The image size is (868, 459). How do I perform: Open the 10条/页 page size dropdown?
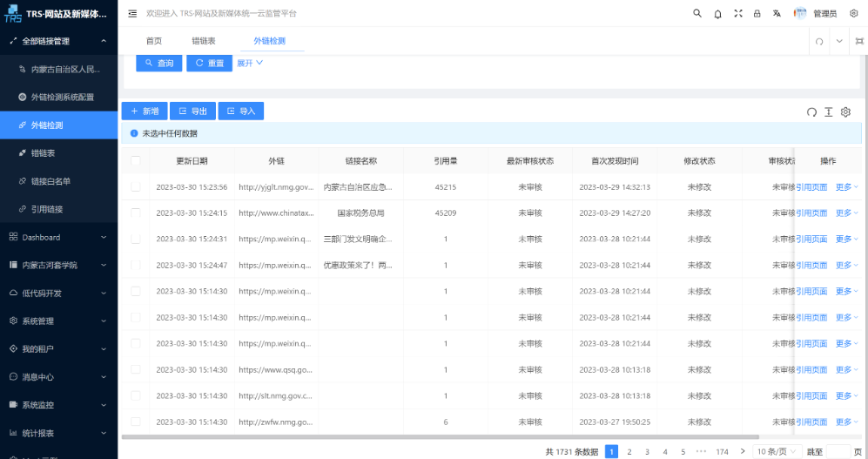coord(772,452)
